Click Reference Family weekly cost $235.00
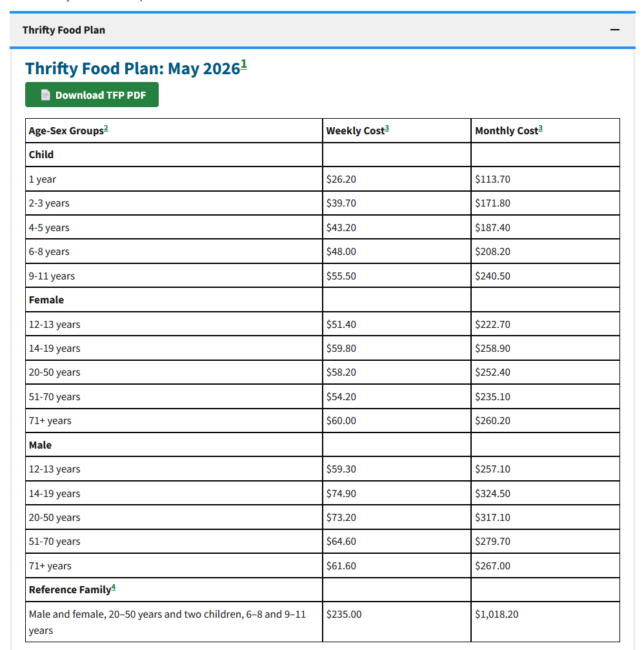 pos(343,614)
